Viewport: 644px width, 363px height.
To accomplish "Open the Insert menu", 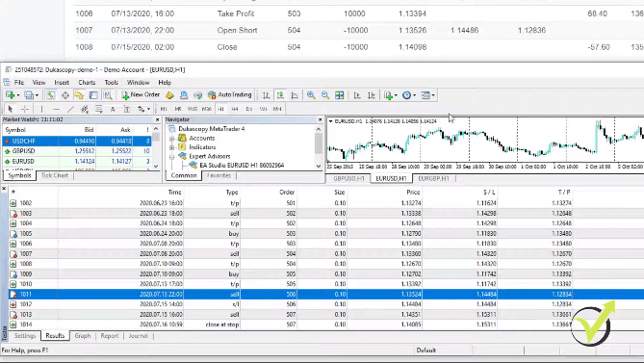I will click(x=62, y=82).
